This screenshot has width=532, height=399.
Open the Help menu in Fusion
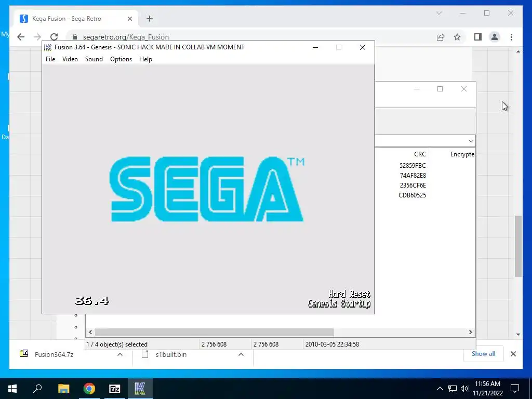click(x=145, y=59)
